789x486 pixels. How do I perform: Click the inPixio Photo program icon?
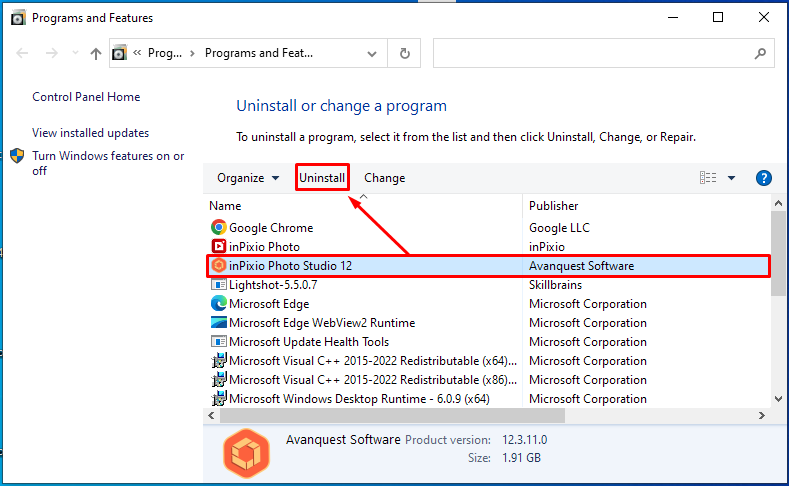(x=219, y=247)
